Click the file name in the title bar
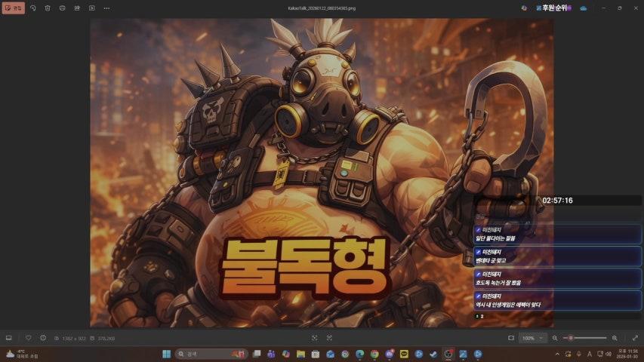644x362 pixels. tap(322, 8)
